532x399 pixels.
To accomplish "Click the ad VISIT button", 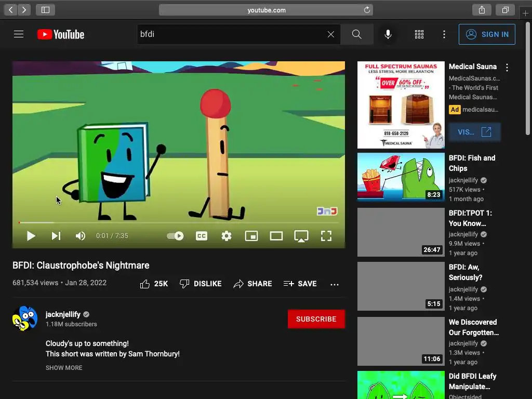I will (475, 132).
